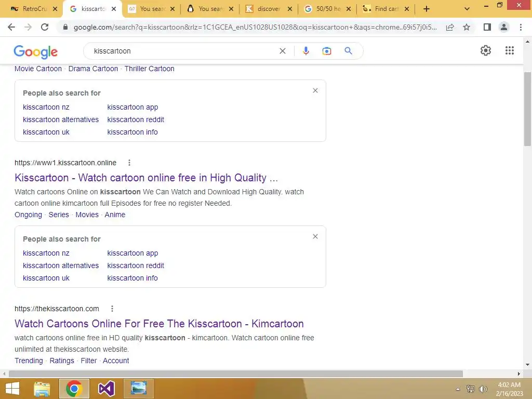Click kisscartoon reddit in the first suggestions box
Image resolution: width=532 pixels, height=399 pixels.
136,120
